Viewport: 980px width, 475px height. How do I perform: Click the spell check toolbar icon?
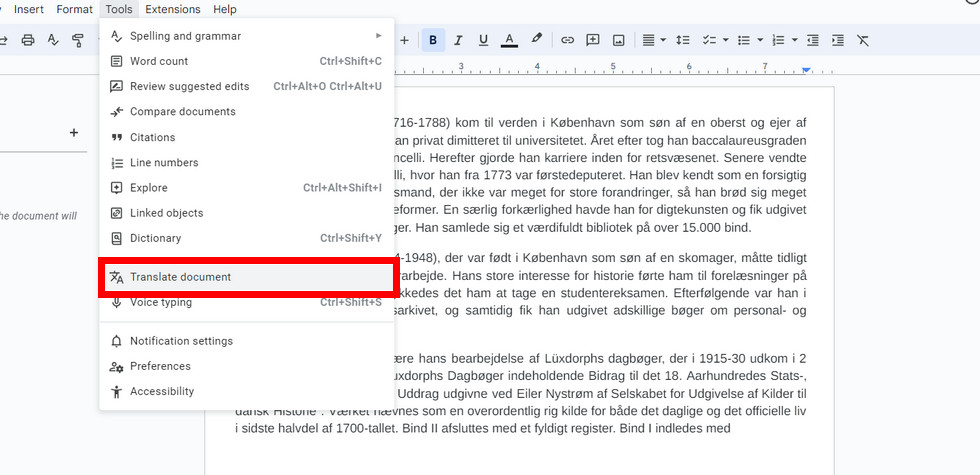click(x=53, y=41)
